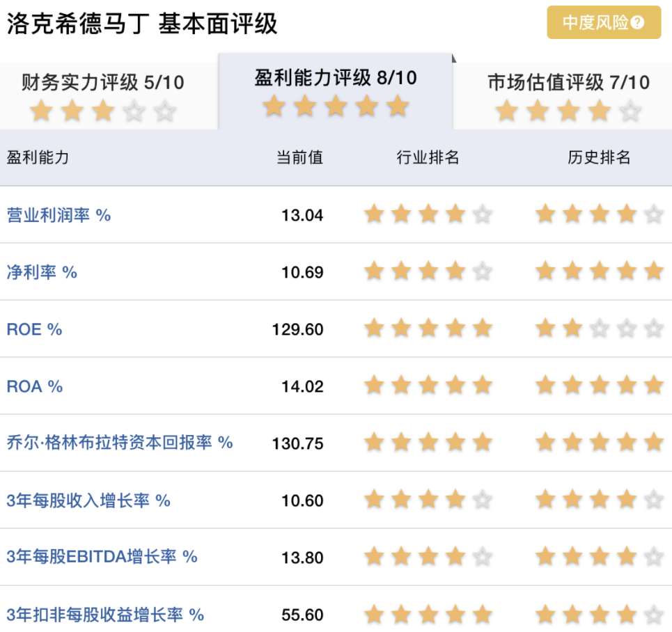Click the value 55.60
The height and width of the screenshot is (632, 672).
(302, 615)
